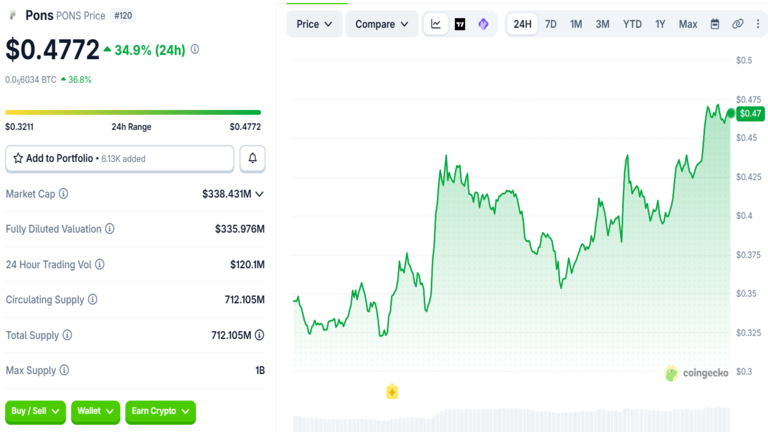
Task: Select the 1Y time range
Action: point(660,24)
